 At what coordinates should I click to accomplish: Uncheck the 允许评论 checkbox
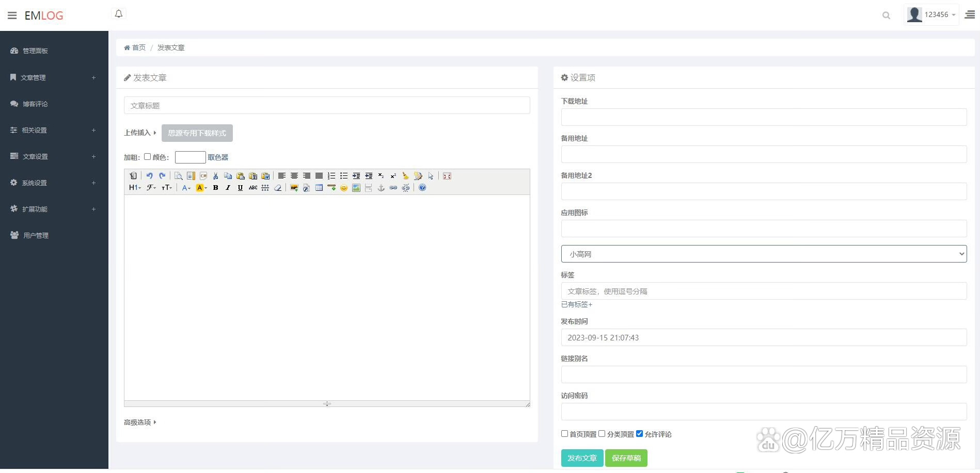coord(639,434)
